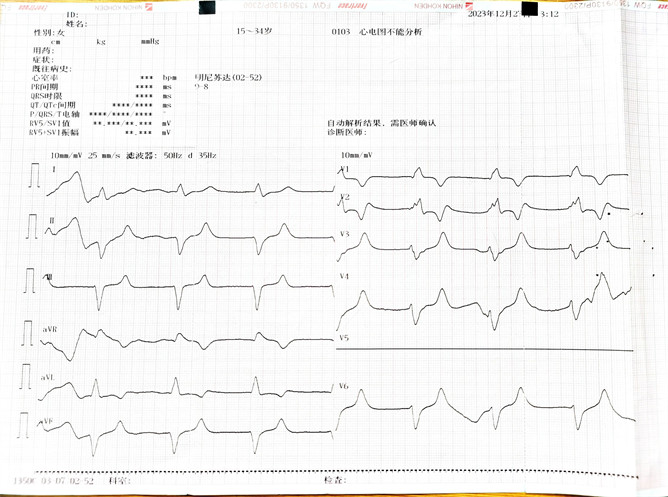Click the "性别: 女" gender entry
668x497 pixels.
49,33
